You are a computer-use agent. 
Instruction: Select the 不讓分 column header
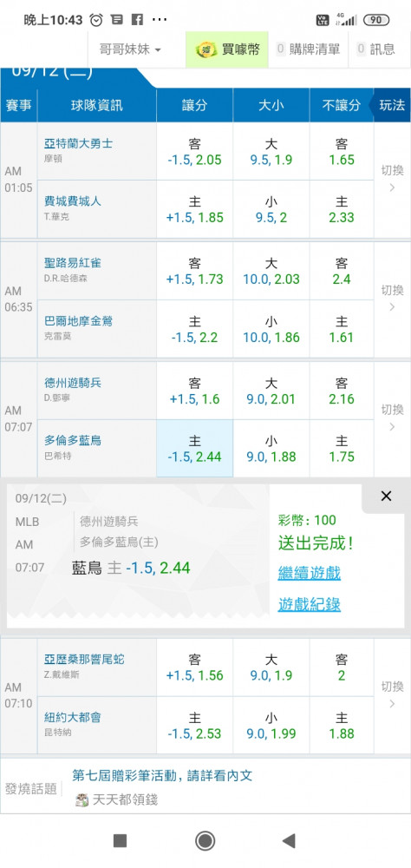pos(342,105)
